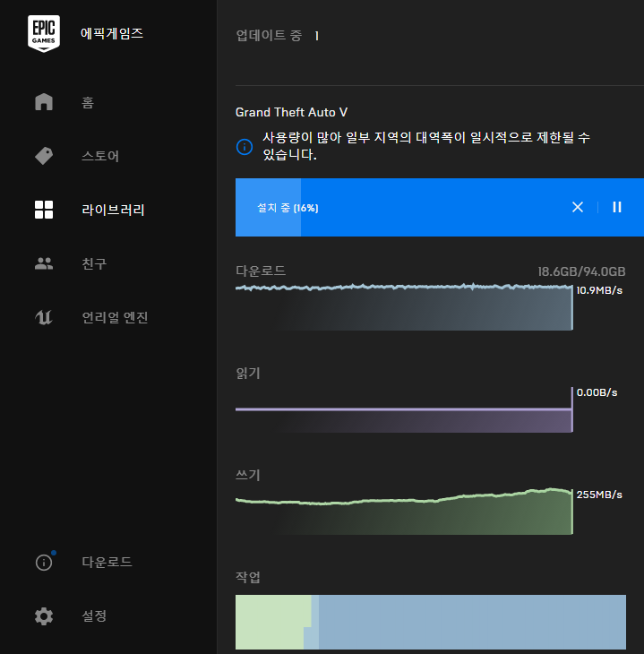Image resolution: width=644 pixels, height=654 pixels.
Task: Click the 쓰기 speed graph
Action: pyautogui.click(x=404, y=512)
